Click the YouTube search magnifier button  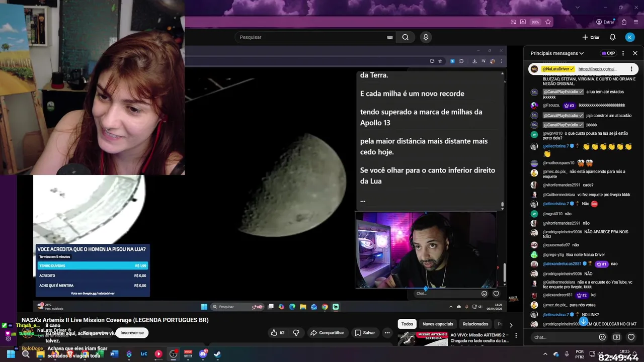point(405,37)
